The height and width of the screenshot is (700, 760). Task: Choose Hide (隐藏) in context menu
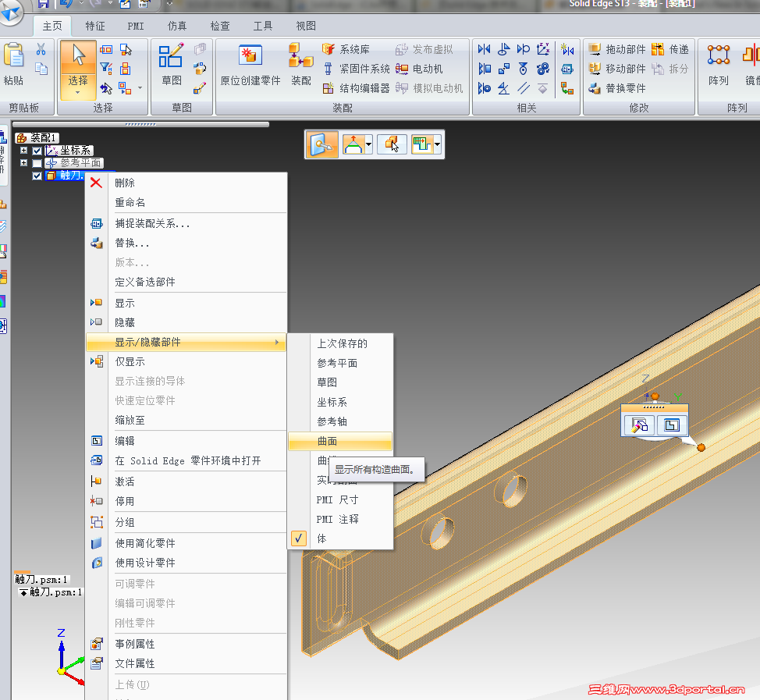[x=186, y=322]
